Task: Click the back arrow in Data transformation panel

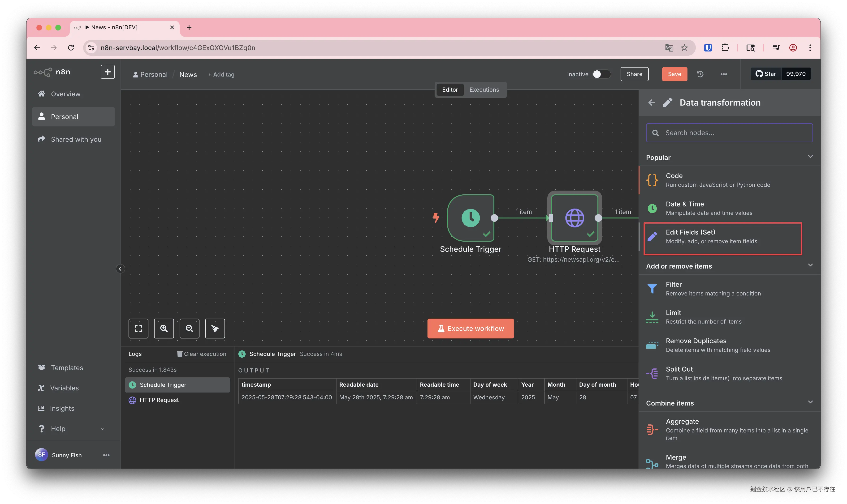Action: [x=651, y=103]
